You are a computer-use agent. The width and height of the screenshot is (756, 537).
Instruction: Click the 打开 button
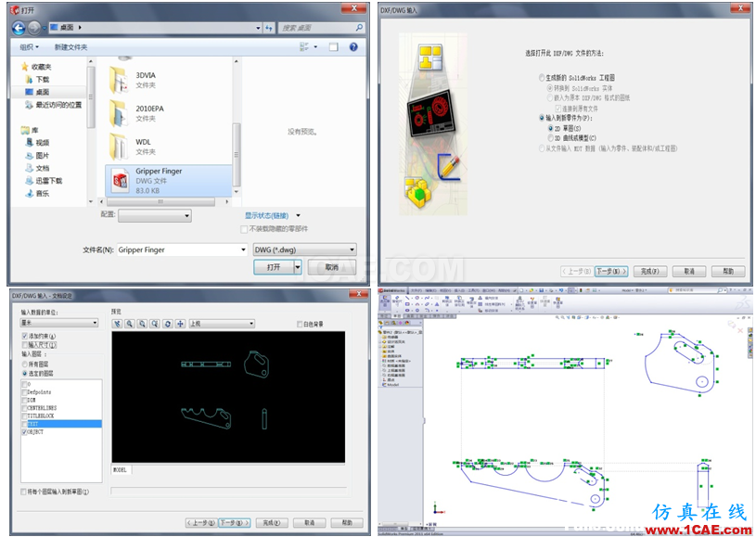coord(274,267)
